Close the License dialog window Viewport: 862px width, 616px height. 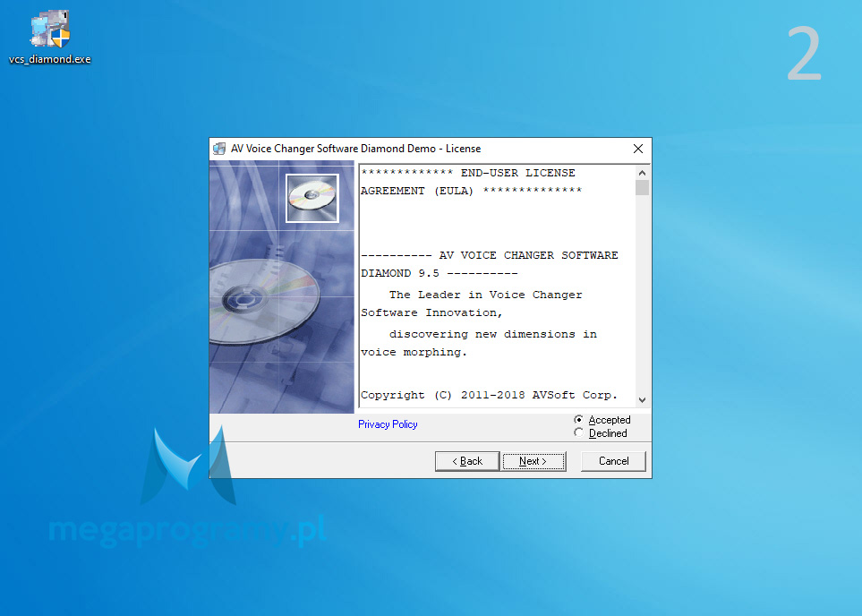(637, 149)
